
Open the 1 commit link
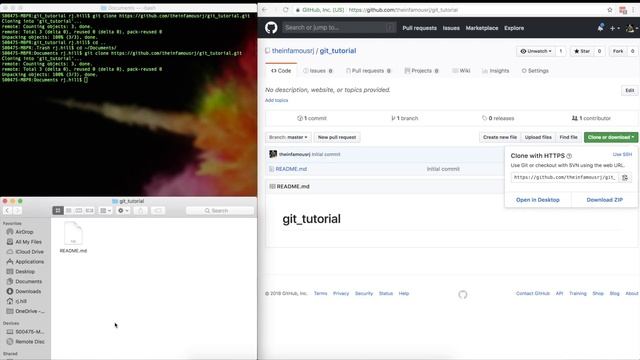pos(312,118)
